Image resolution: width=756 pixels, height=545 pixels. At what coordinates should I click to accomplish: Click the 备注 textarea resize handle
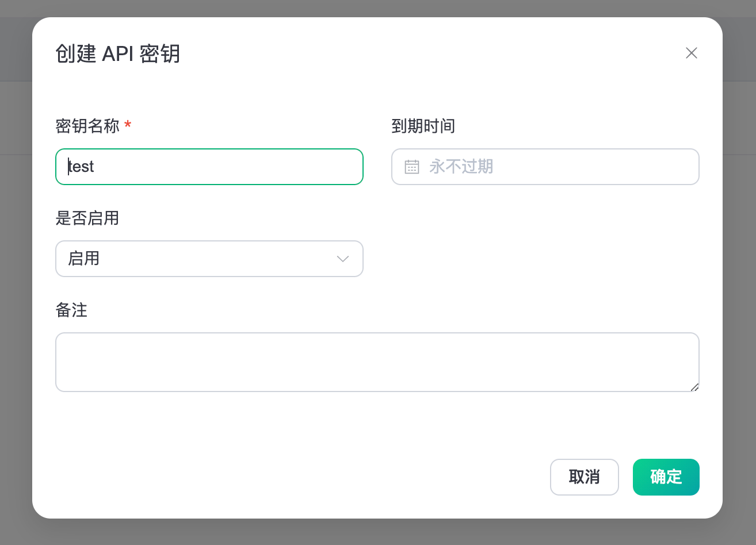point(694,387)
